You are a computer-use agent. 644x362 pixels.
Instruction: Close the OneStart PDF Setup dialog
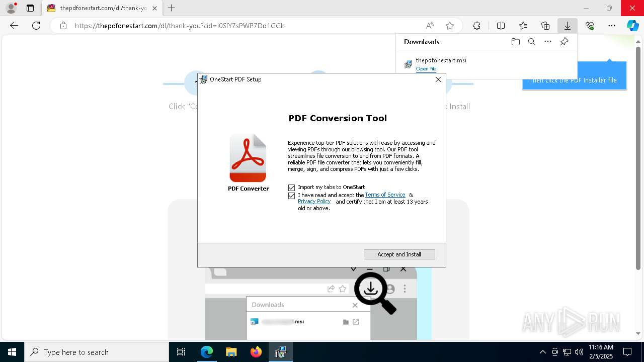click(x=438, y=79)
